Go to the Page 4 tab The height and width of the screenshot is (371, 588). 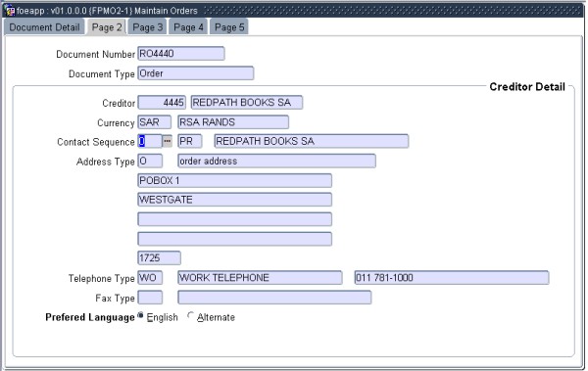pyautogui.click(x=188, y=27)
